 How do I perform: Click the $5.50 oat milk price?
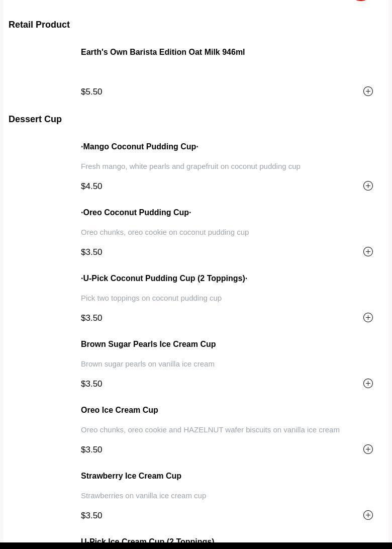click(91, 92)
